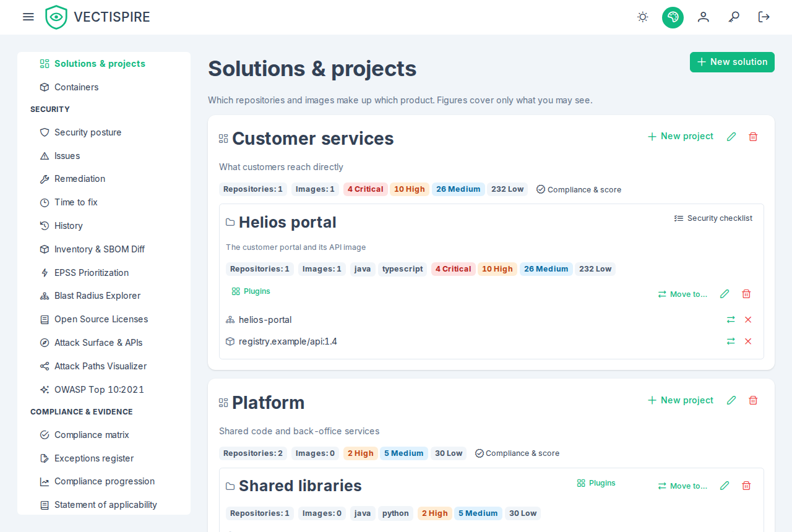This screenshot has width=792, height=532.
Task: Delete the Platform solution
Action: [x=753, y=400]
